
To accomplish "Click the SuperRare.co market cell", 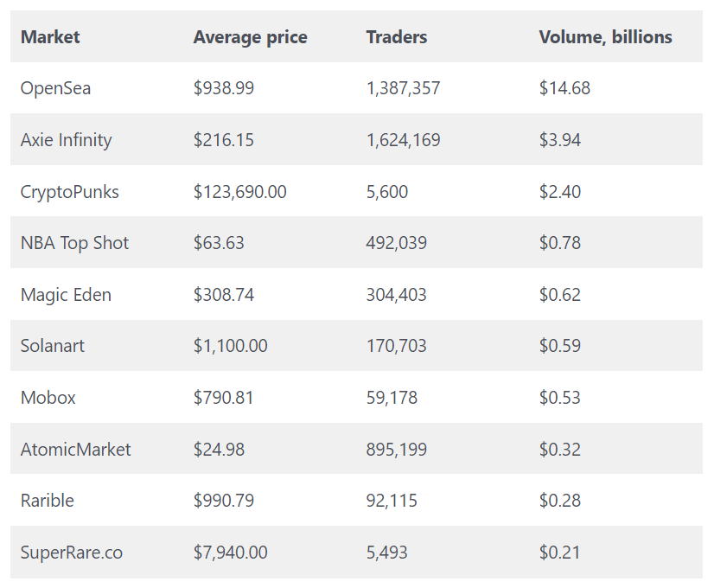I will (72, 553).
